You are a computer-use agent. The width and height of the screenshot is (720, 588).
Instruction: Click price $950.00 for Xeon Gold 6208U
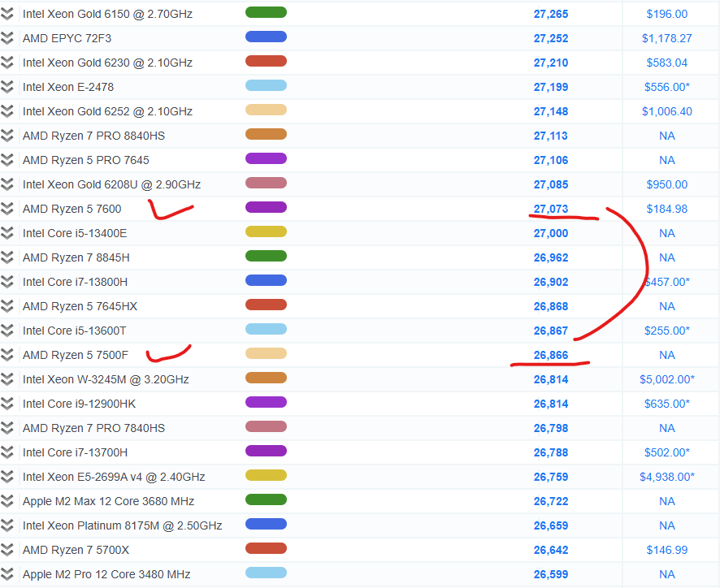[666, 184]
